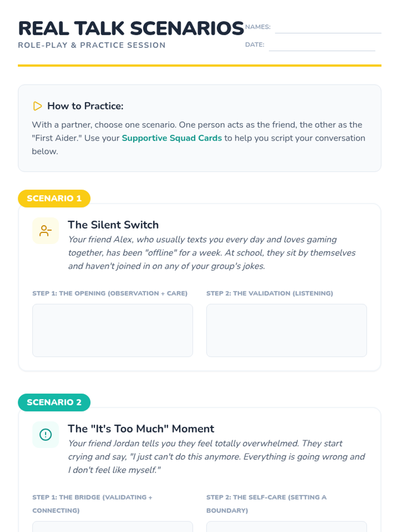The width and height of the screenshot is (399, 532).
Task: Click the Real Talk Scenarios title
Action: [131, 28]
